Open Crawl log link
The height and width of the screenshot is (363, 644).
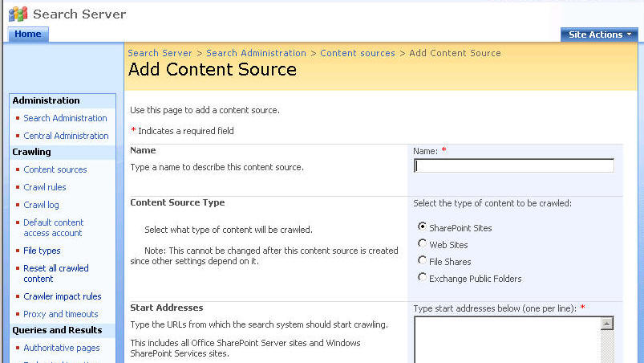coord(41,205)
